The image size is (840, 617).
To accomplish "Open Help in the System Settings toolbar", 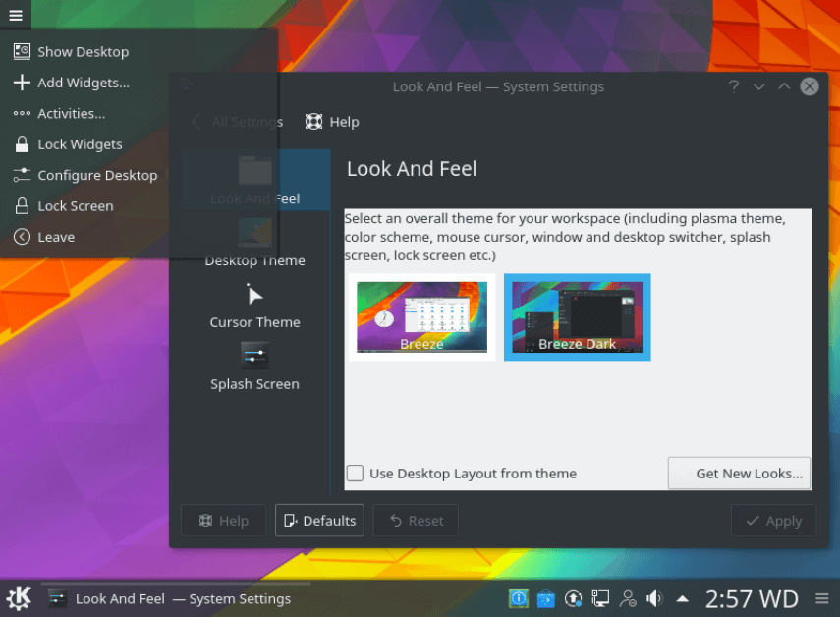I will 332,122.
